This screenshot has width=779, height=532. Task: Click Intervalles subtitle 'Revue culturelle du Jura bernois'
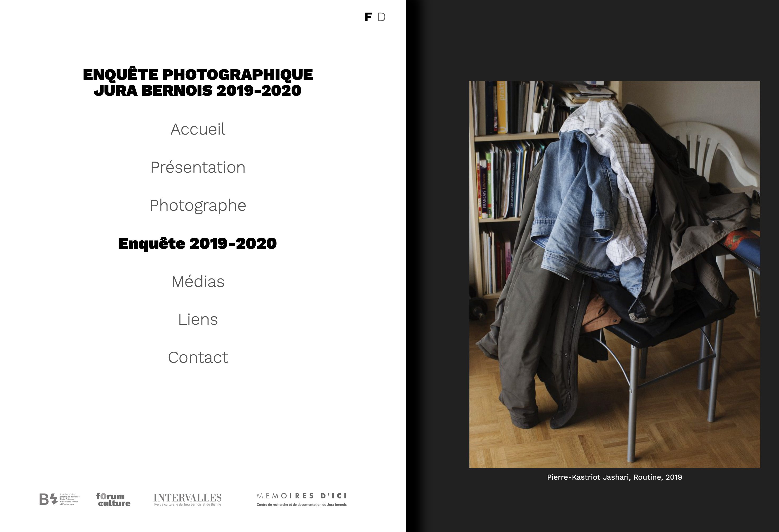click(187, 505)
